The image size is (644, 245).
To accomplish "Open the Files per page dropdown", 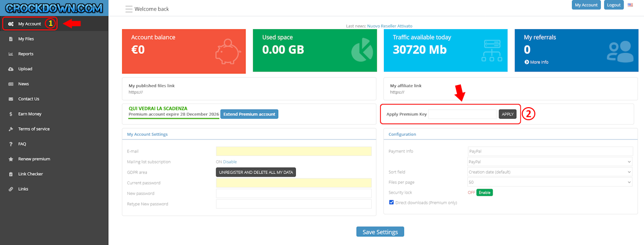I will point(550,182).
